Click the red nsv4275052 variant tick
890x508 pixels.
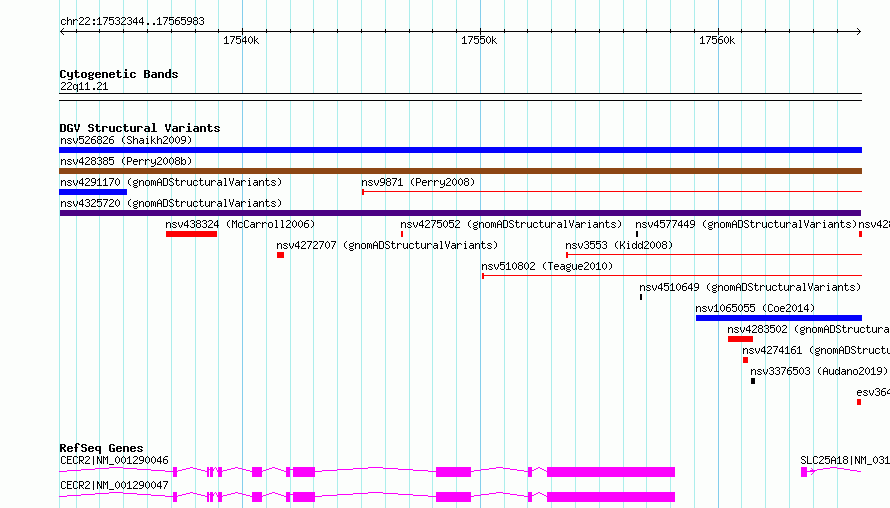pos(402,234)
